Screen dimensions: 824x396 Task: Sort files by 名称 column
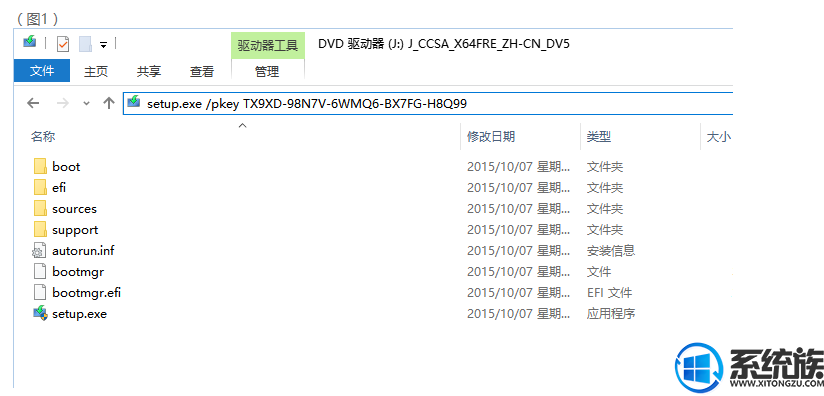coord(43,137)
